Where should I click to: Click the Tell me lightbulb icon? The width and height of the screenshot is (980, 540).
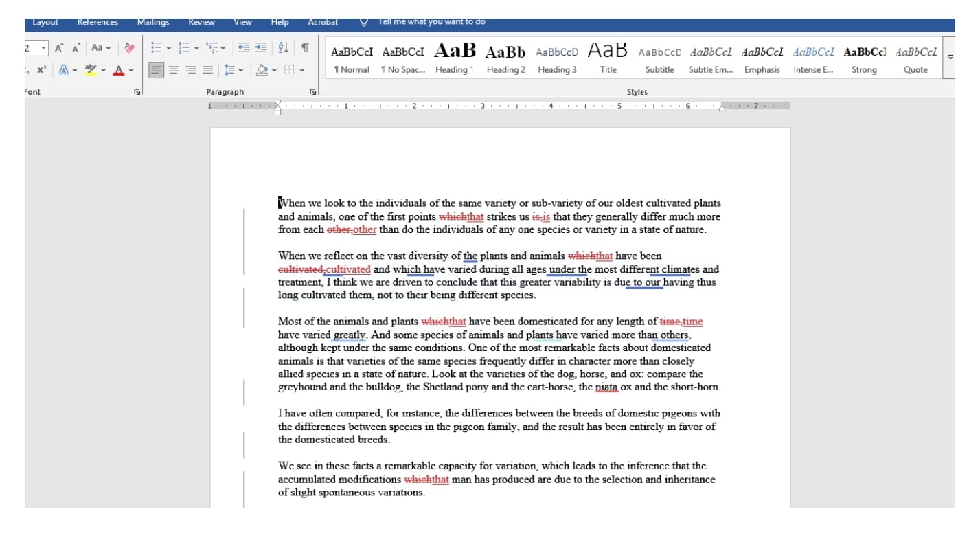point(364,22)
